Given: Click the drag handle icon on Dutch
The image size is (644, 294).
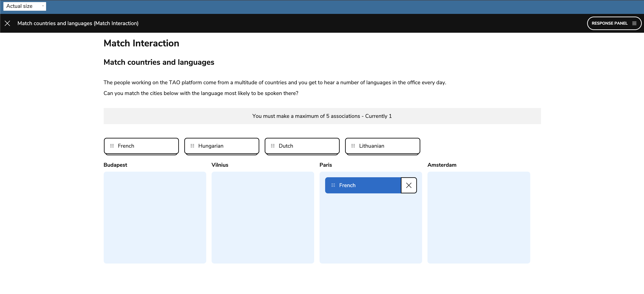Looking at the screenshot, I should tap(273, 146).
